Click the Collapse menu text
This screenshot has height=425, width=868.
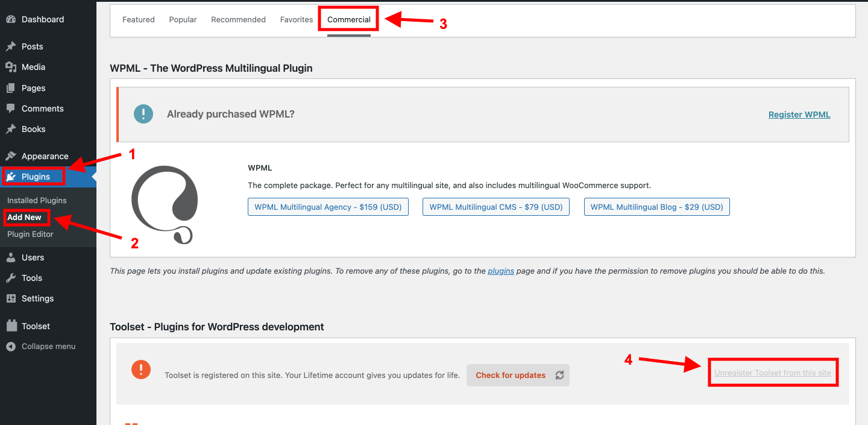coord(49,347)
